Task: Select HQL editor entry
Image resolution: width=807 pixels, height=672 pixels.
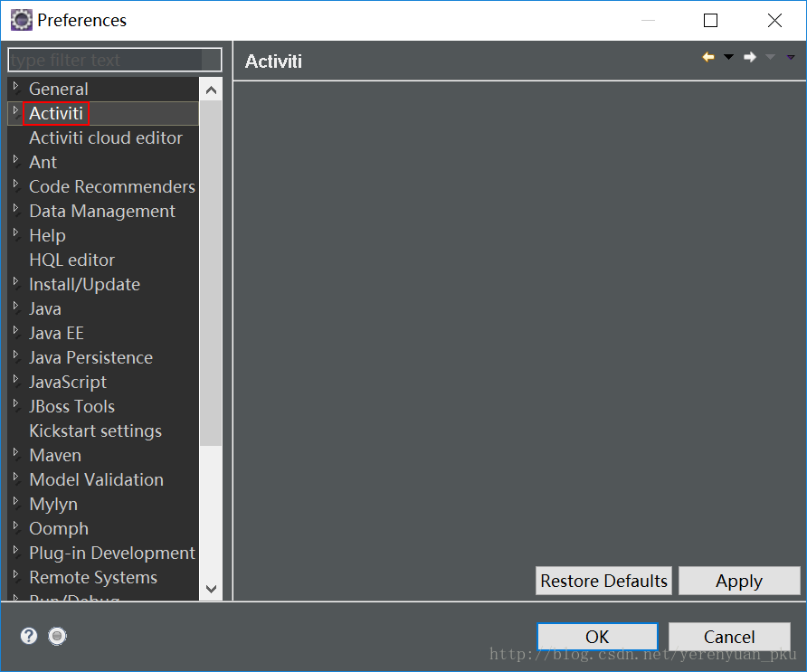Action: point(72,260)
